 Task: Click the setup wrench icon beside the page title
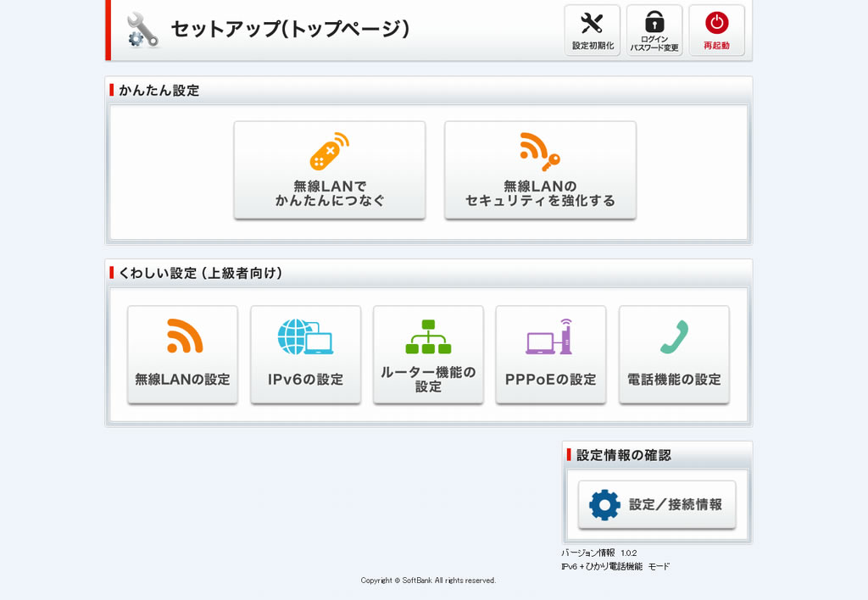[x=142, y=30]
